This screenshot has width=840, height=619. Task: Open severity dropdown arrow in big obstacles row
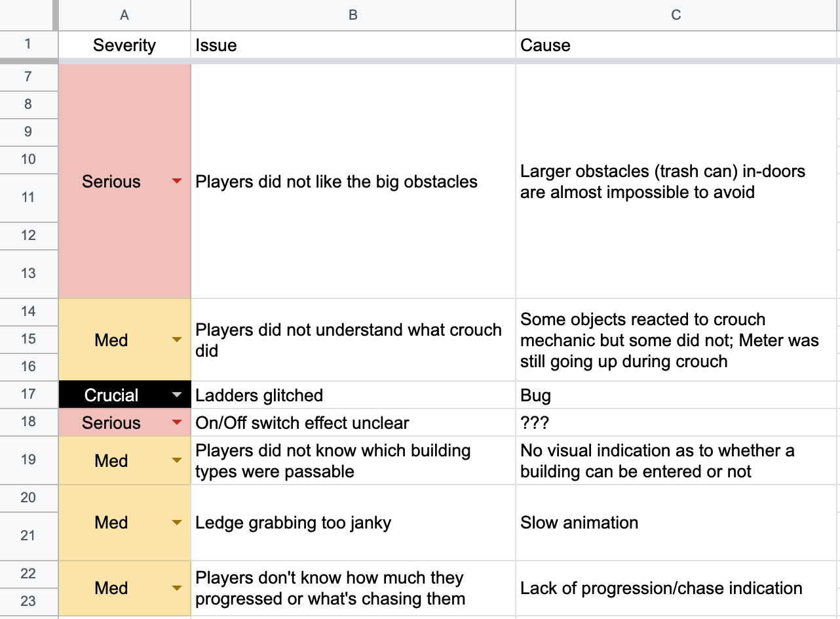pos(176,182)
